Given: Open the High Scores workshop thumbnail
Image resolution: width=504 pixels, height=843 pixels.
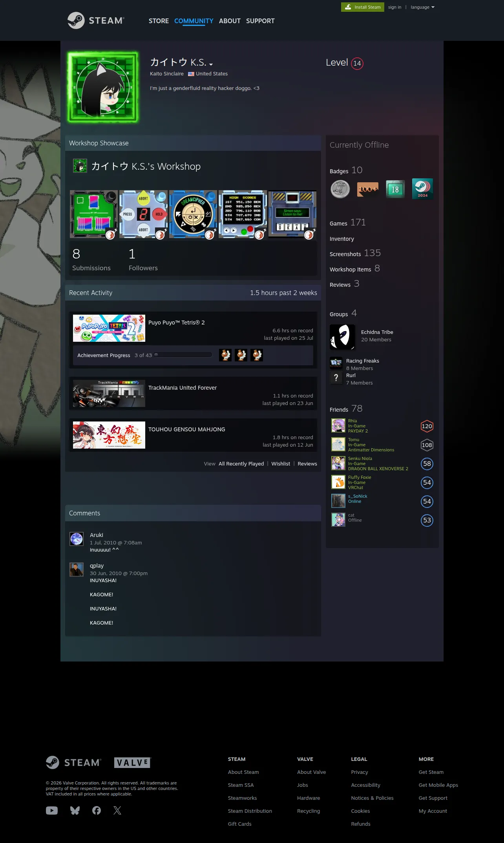Looking at the screenshot, I should tap(243, 214).
